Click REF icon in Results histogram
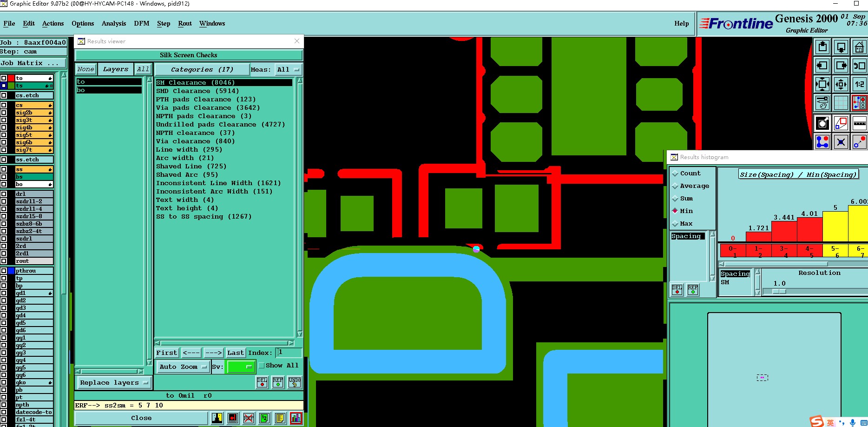 point(693,290)
